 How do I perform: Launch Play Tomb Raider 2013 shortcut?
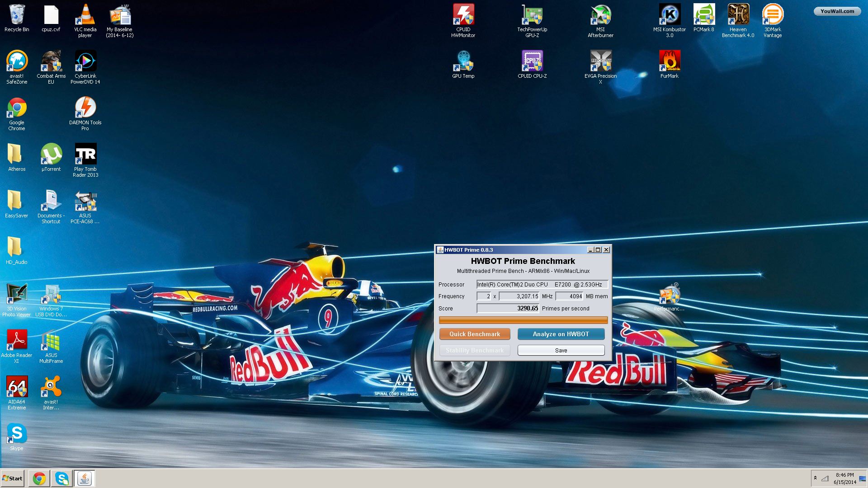(85, 160)
